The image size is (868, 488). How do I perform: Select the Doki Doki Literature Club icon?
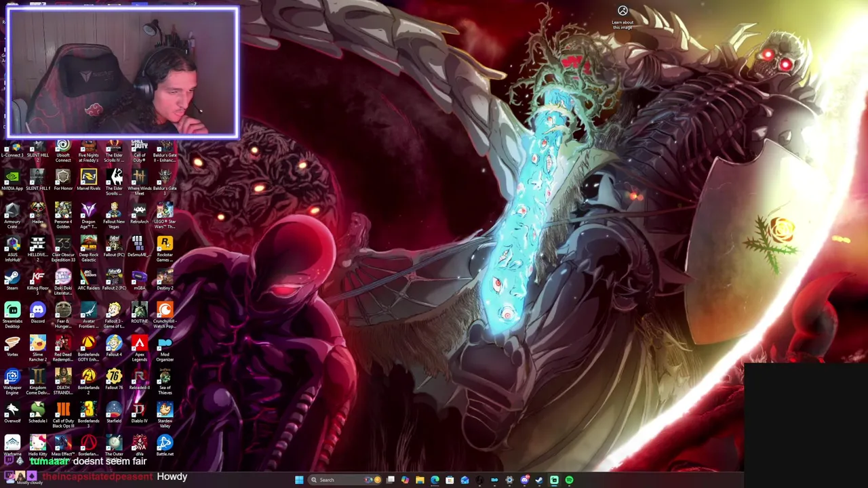[63, 283]
